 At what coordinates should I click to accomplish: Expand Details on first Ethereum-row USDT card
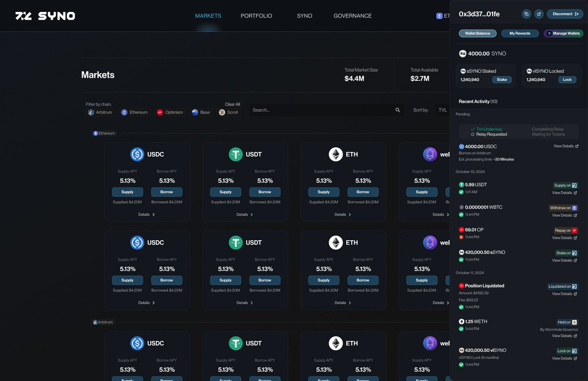(245, 215)
